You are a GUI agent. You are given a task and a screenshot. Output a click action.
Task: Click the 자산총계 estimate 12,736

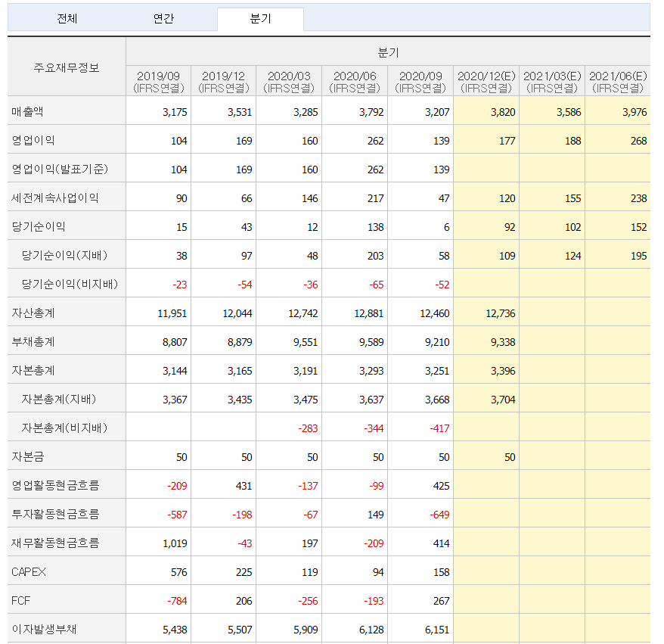pos(501,313)
